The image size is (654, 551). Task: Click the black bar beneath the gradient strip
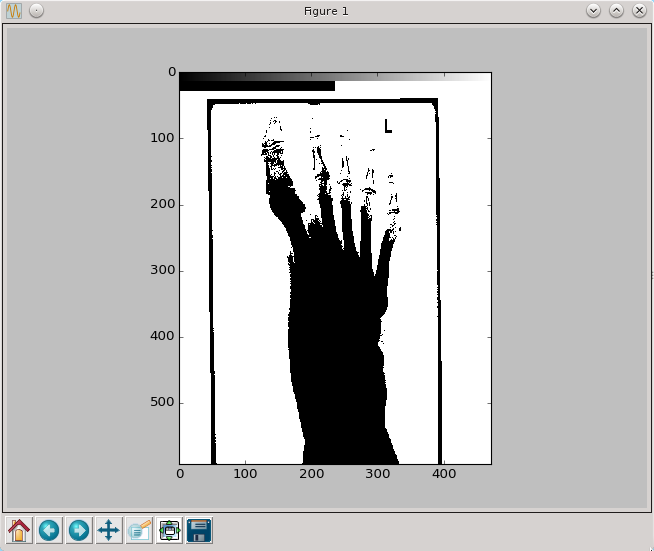pos(257,86)
